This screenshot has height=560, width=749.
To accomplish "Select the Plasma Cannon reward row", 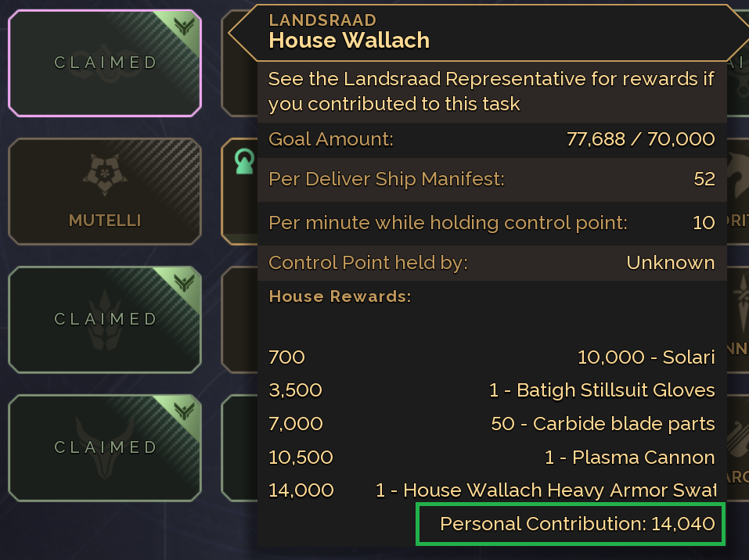I will pyautogui.click(x=492, y=457).
